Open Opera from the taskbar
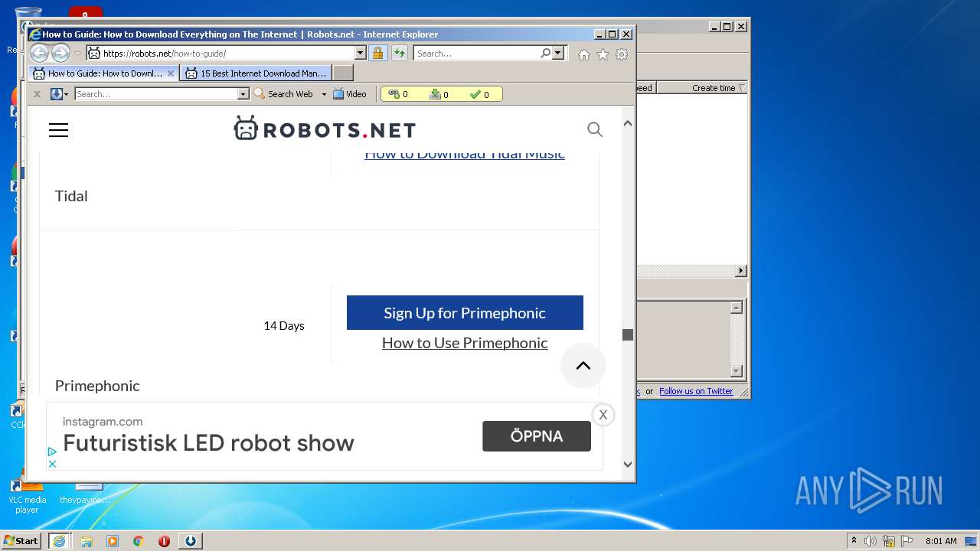 (164, 540)
